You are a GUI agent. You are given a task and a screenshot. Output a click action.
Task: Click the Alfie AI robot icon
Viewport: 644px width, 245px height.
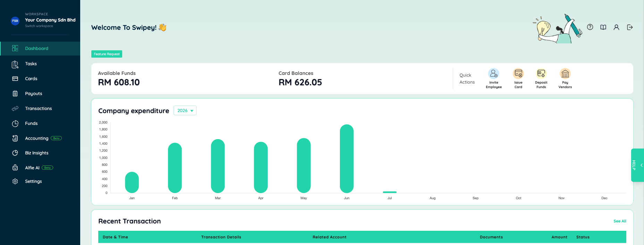pos(15,168)
